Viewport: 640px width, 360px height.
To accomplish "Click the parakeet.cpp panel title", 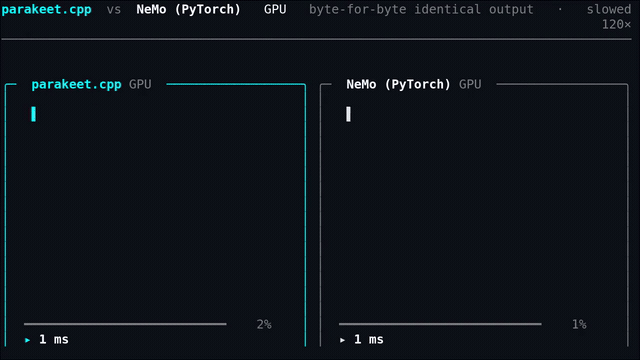I will pyautogui.click(x=76, y=84).
